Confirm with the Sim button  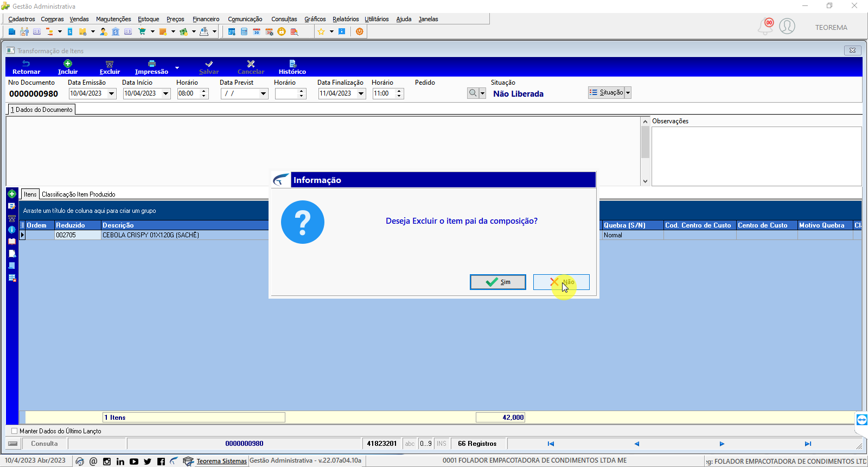click(x=498, y=282)
